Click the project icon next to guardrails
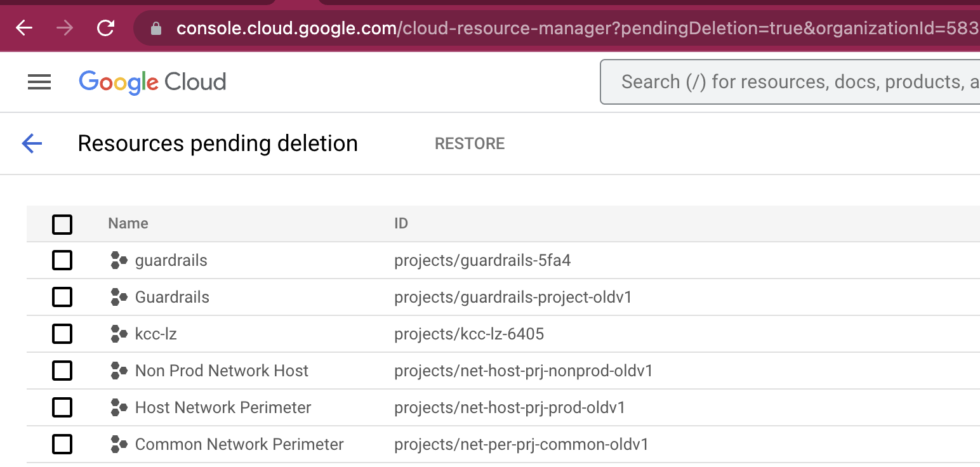Viewport: 980px width, 467px height. [x=119, y=260]
